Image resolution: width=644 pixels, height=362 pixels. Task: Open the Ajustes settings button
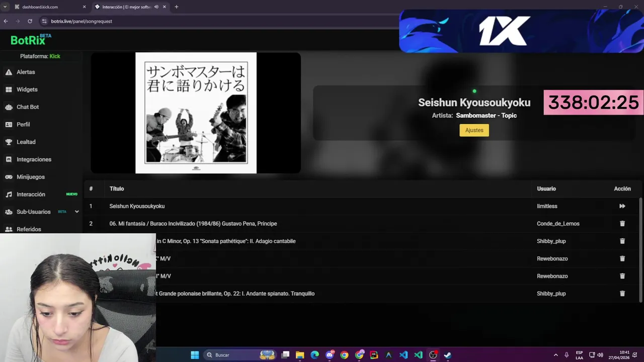474,130
